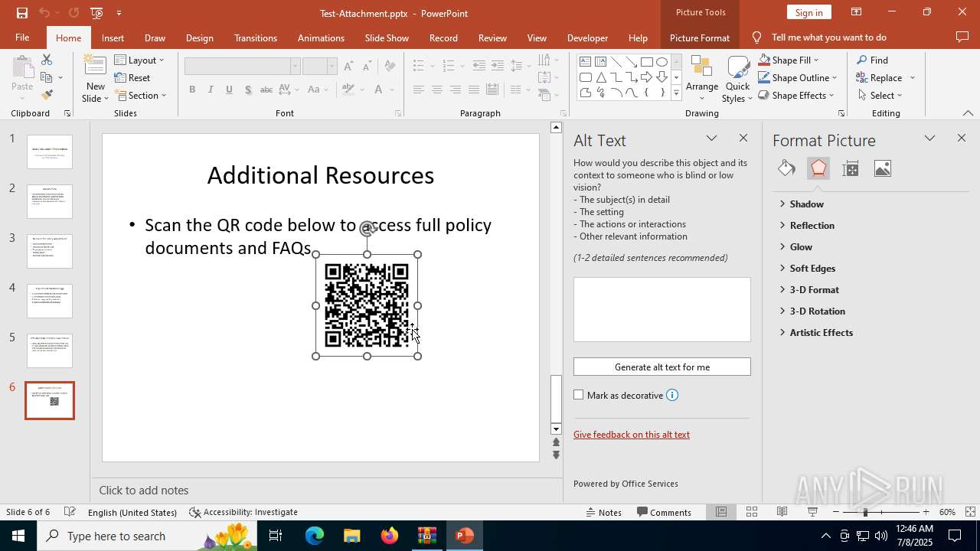
Task: Enable Mark as decorative checkbox
Action: point(579,396)
